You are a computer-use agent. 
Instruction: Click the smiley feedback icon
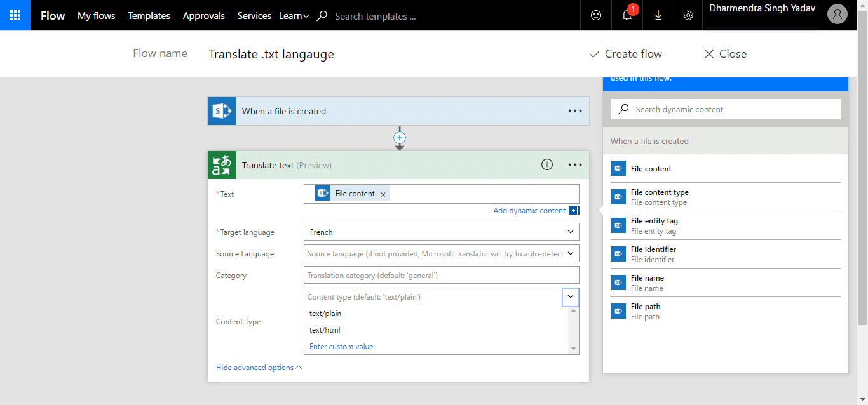[596, 16]
